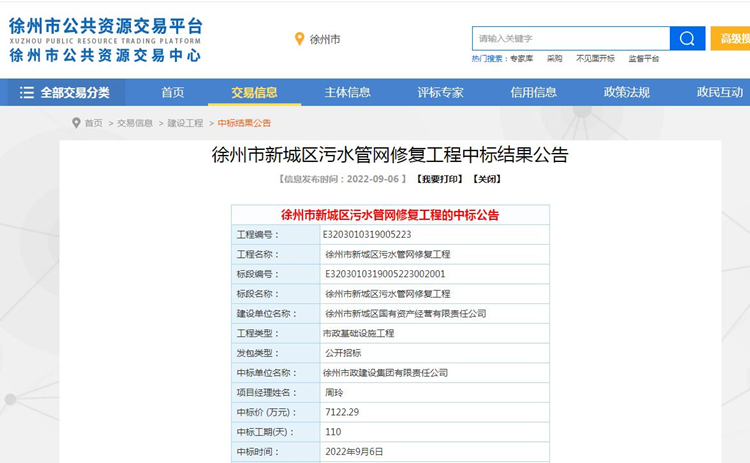The height and width of the screenshot is (463, 750).
Task: Click the 标段名称 row value
Action: tap(387, 294)
